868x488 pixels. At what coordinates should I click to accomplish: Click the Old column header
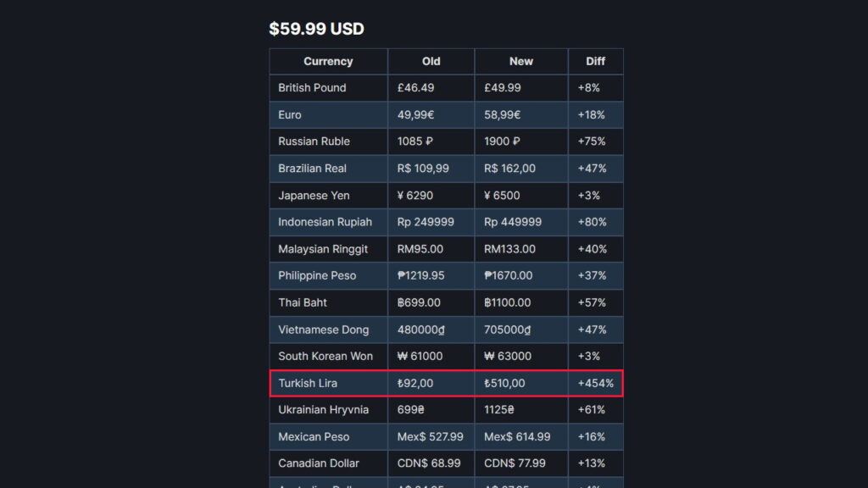[x=431, y=61]
